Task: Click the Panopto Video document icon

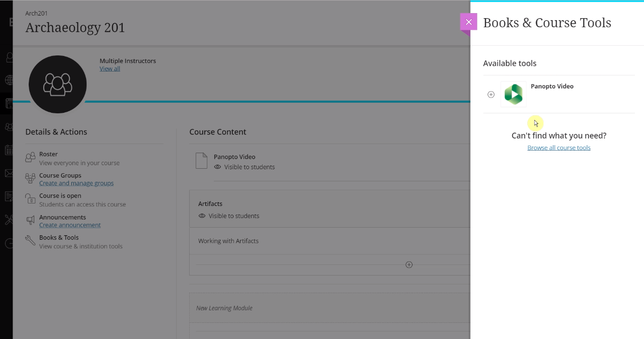Action: tap(201, 161)
